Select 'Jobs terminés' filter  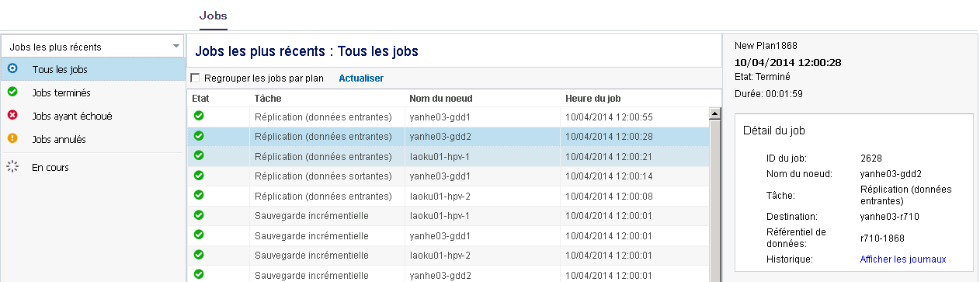(92, 92)
